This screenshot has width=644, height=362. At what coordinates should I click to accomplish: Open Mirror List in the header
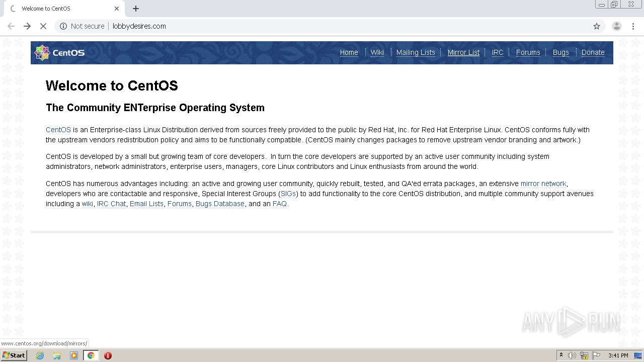pos(463,52)
